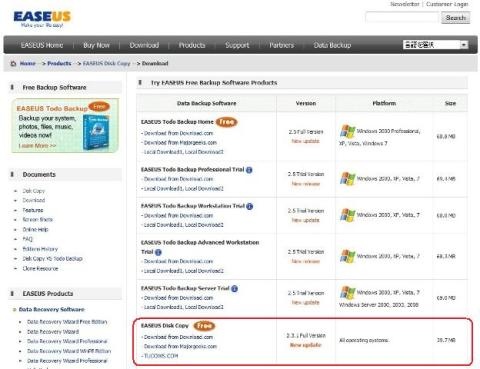Click Windows logo in Workstation Trial row
Screen dimensions: 480x369
coord(347,215)
